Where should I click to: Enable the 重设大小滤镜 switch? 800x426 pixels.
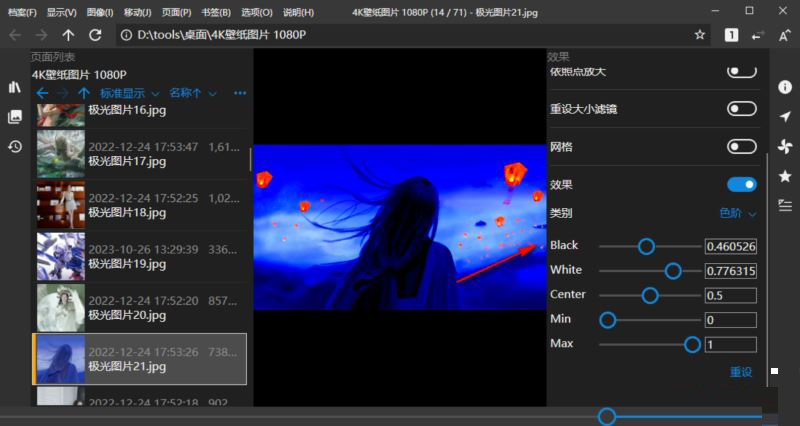tap(742, 109)
